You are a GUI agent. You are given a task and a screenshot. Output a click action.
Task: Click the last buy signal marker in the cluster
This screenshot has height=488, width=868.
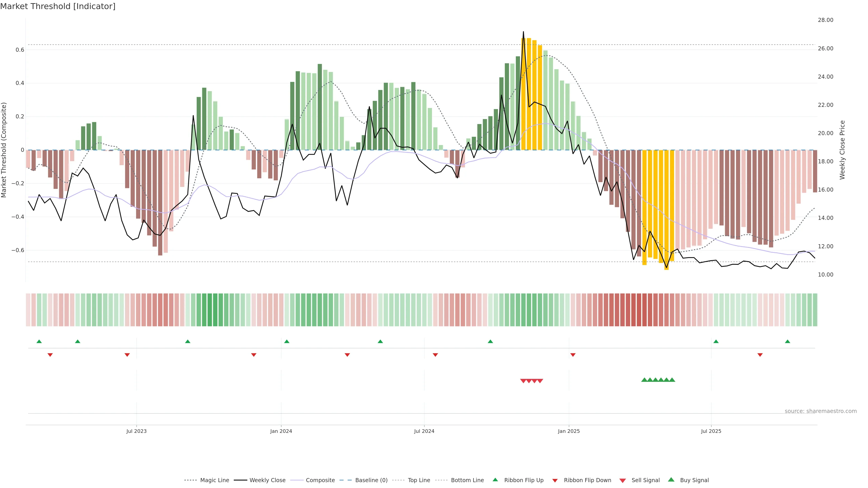click(x=672, y=380)
